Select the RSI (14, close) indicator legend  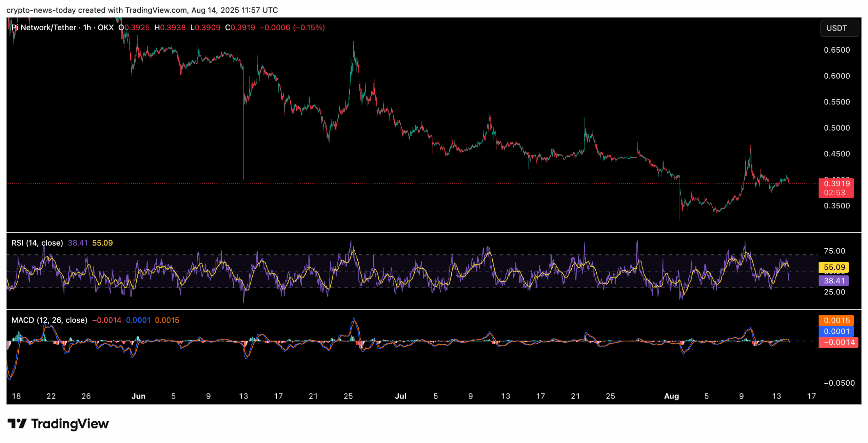(x=37, y=243)
